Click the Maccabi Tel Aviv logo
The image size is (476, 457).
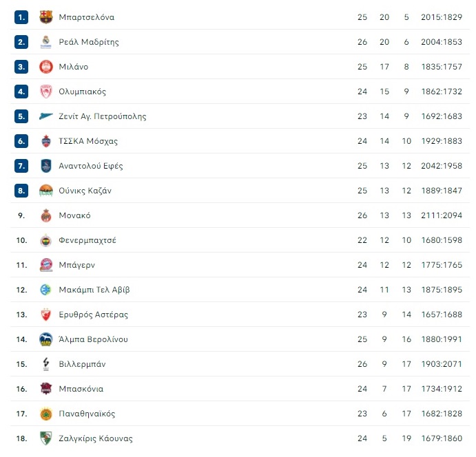(x=46, y=290)
